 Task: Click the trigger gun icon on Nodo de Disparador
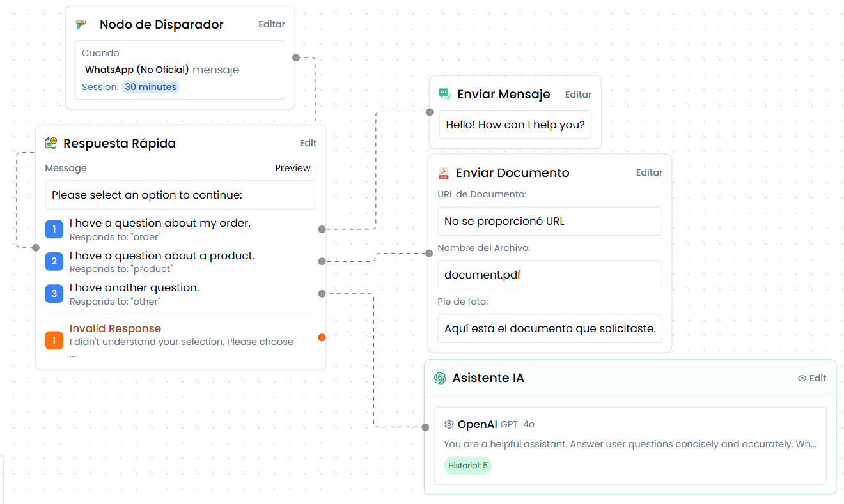[81, 25]
